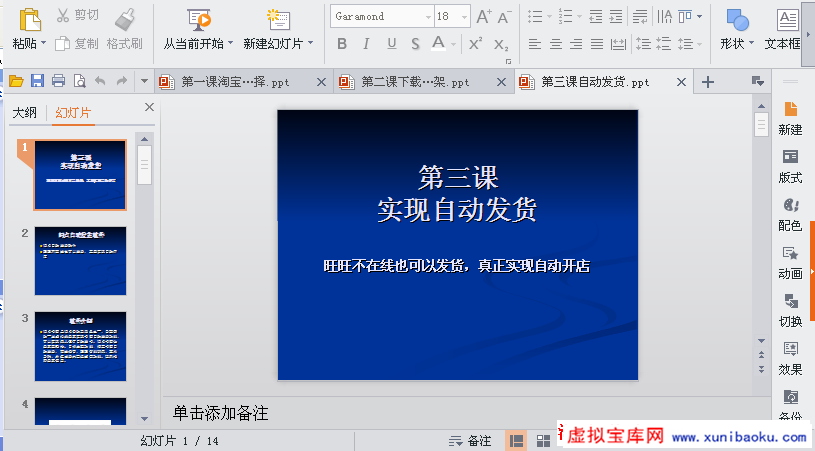The height and width of the screenshot is (451, 815).
Task: Open the 切换 transition sidebar panel
Action: (x=790, y=309)
